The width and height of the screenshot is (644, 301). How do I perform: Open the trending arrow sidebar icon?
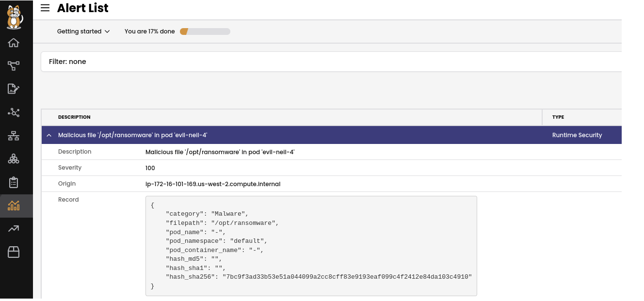pyautogui.click(x=14, y=229)
